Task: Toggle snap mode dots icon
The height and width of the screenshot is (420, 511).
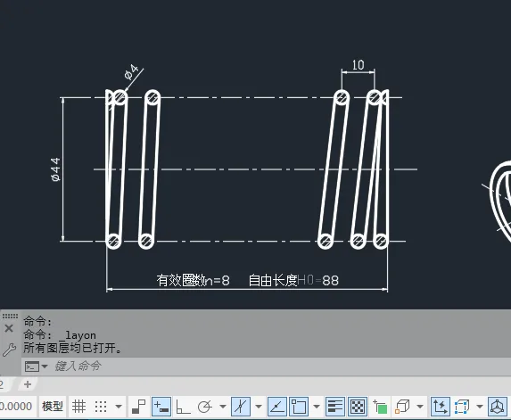Action: [101, 407]
